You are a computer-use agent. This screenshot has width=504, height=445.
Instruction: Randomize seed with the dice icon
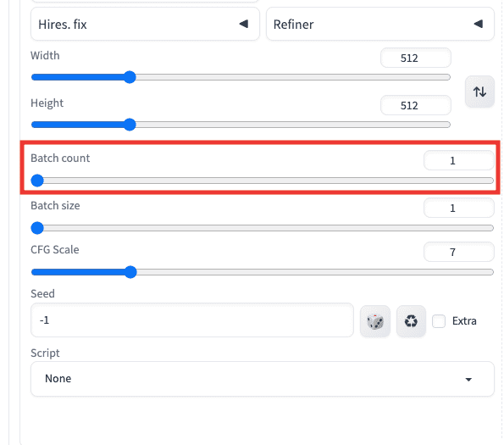pos(375,321)
